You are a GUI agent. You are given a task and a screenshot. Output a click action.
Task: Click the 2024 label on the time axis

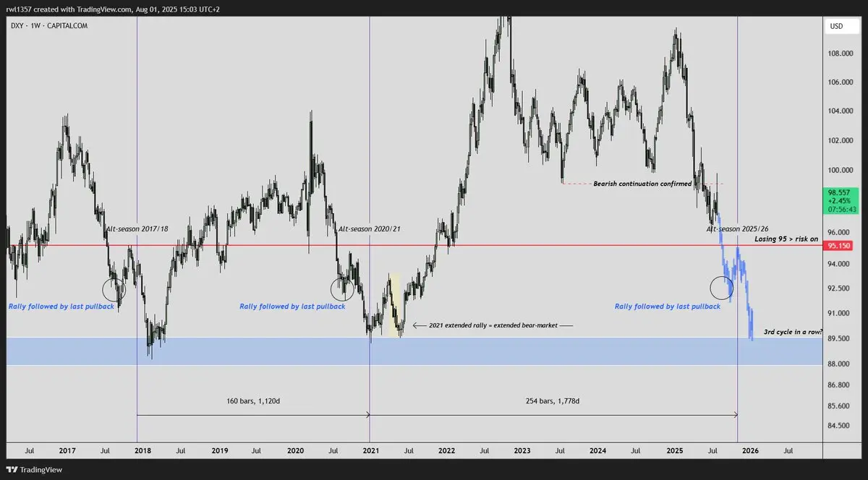(x=597, y=450)
